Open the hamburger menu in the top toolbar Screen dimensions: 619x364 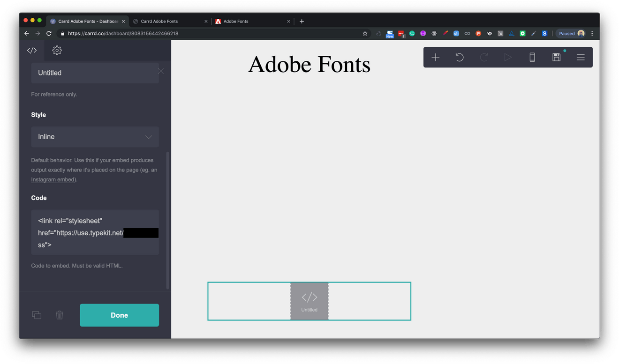pyautogui.click(x=581, y=57)
